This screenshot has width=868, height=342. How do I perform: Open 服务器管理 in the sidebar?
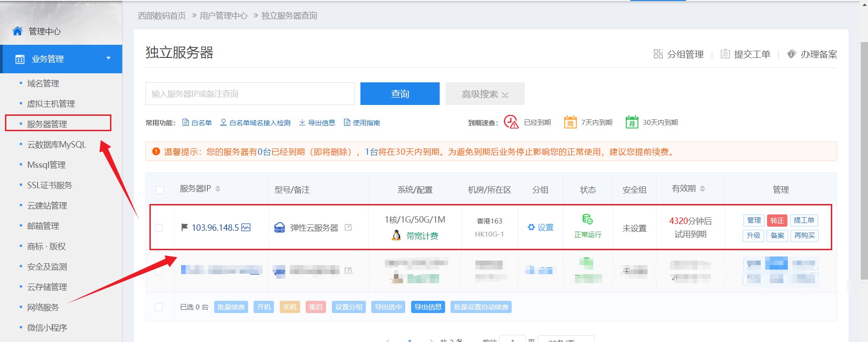coord(47,124)
